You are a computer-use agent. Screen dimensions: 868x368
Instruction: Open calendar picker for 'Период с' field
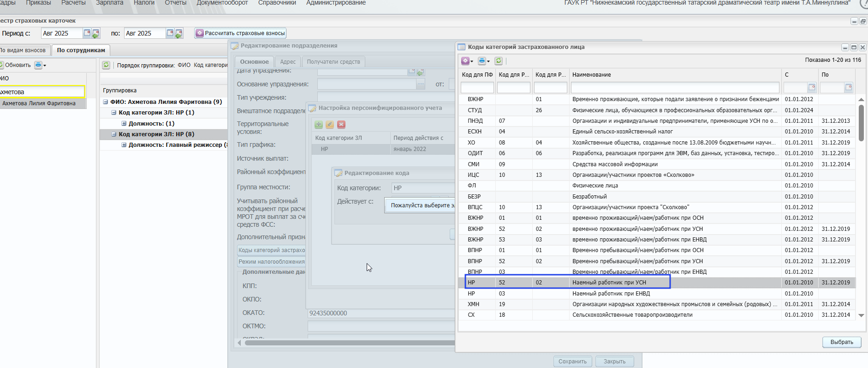click(87, 33)
